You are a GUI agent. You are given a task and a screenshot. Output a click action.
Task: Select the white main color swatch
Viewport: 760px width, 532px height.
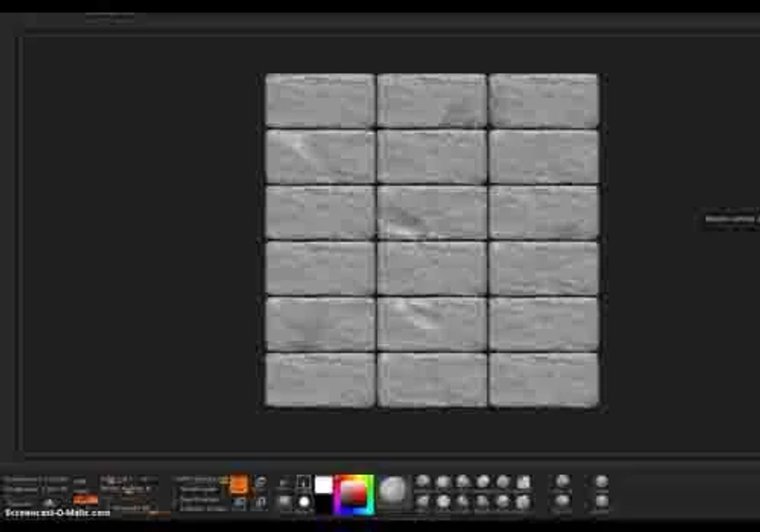323,484
